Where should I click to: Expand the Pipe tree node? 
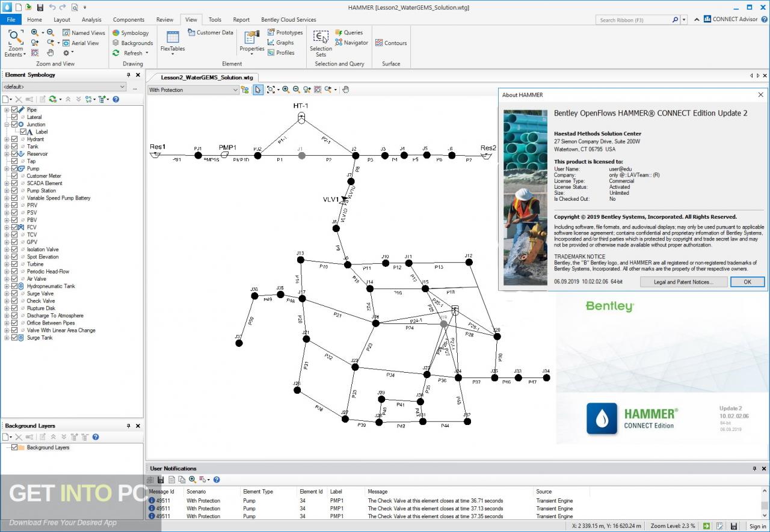tap(7, 110)
